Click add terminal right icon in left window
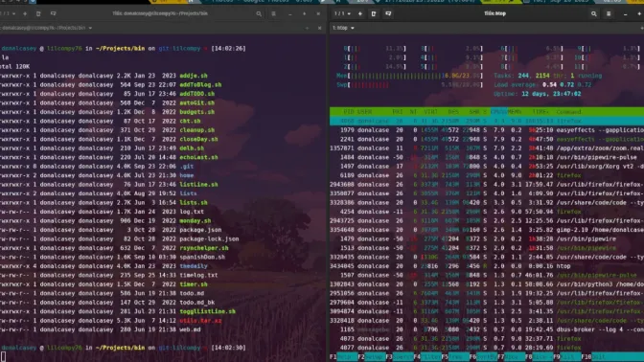644x362 pixels. 38,13
